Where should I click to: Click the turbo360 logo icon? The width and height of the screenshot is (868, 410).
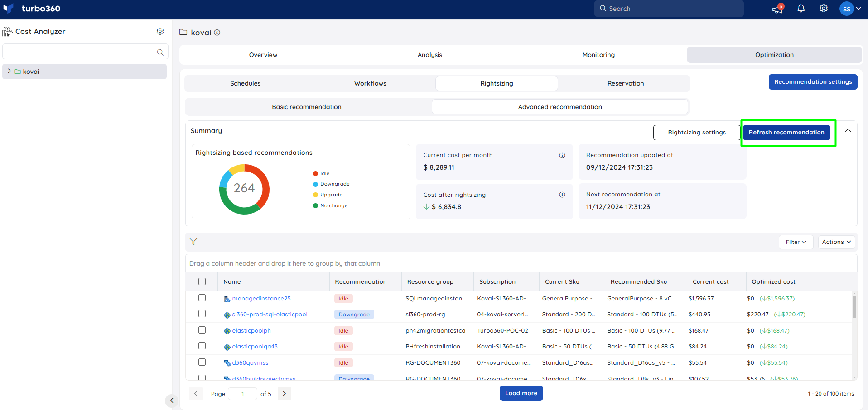[8, 8]
